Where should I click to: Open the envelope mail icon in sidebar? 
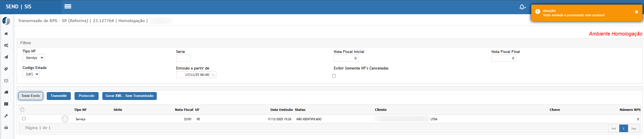[x=6, y=81]
